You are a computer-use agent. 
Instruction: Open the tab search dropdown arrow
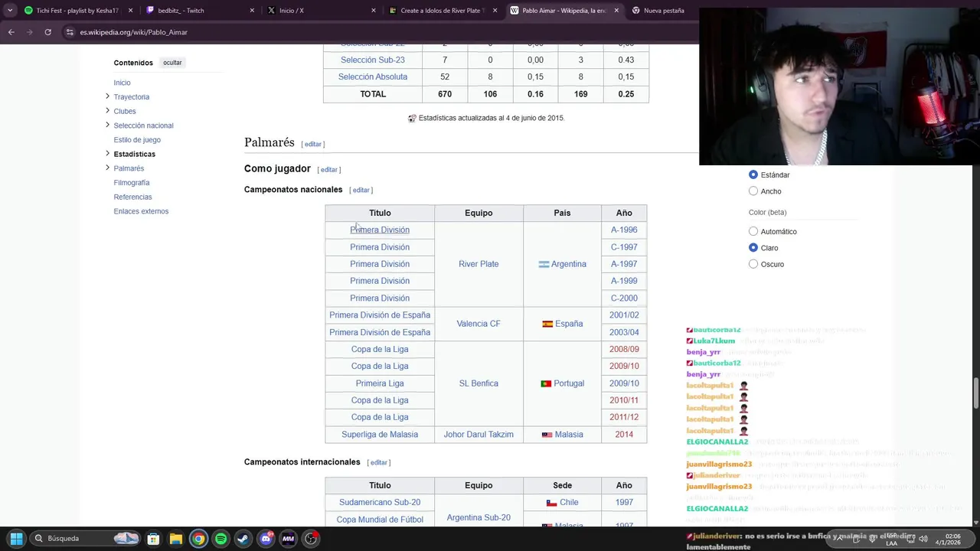[x=10, y=11]
